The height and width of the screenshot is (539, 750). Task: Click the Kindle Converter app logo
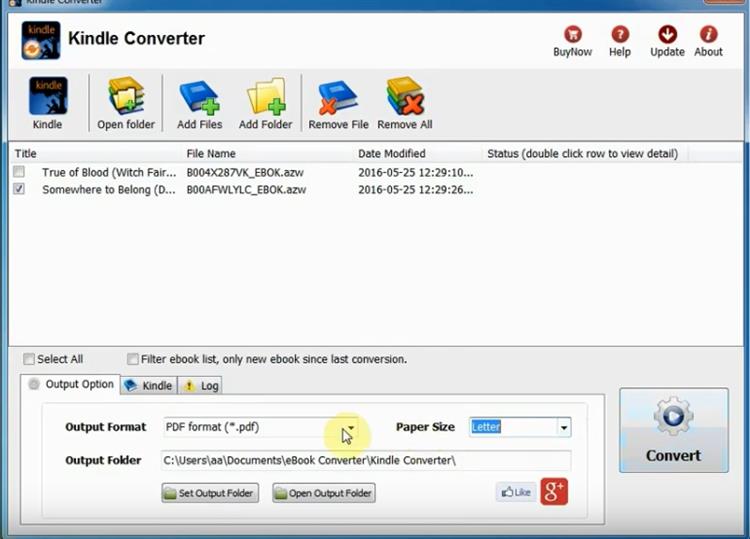coord(41,40)
